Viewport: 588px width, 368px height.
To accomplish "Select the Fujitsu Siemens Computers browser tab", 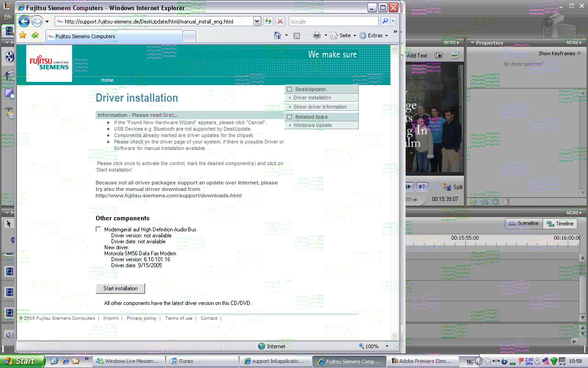I will click(x=114, y=36).
